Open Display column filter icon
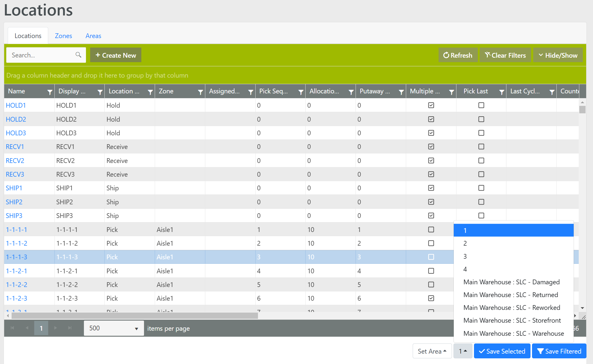This screenshot has width=593, height=364. point(100,92)
